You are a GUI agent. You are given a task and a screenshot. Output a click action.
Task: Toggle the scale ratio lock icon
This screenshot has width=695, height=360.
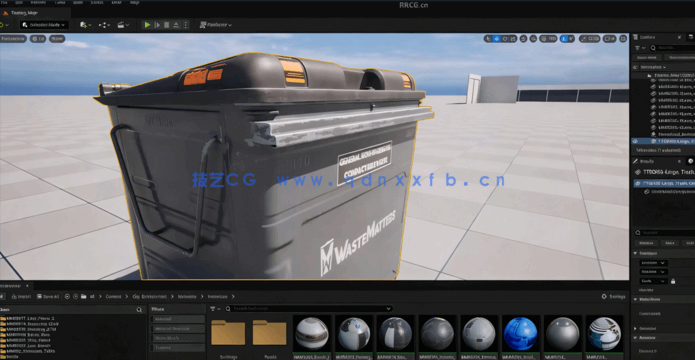[x=673, y=281]
